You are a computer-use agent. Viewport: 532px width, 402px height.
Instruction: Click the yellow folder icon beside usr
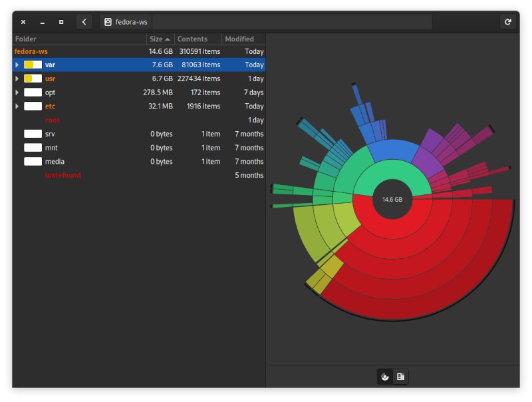[x=31, y=79]
